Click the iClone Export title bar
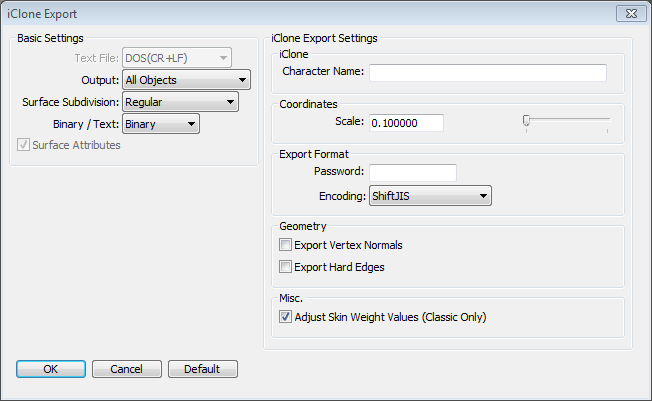Image resolution: width=652 pixels, height=401 pixels. (300, 14)
